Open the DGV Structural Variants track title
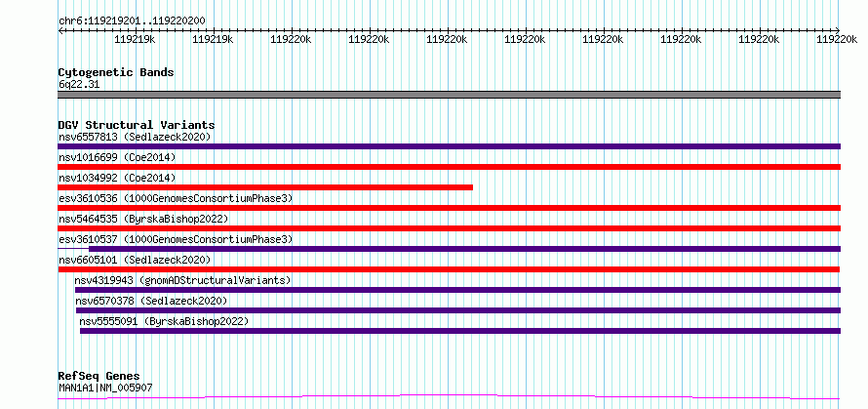 137,125
